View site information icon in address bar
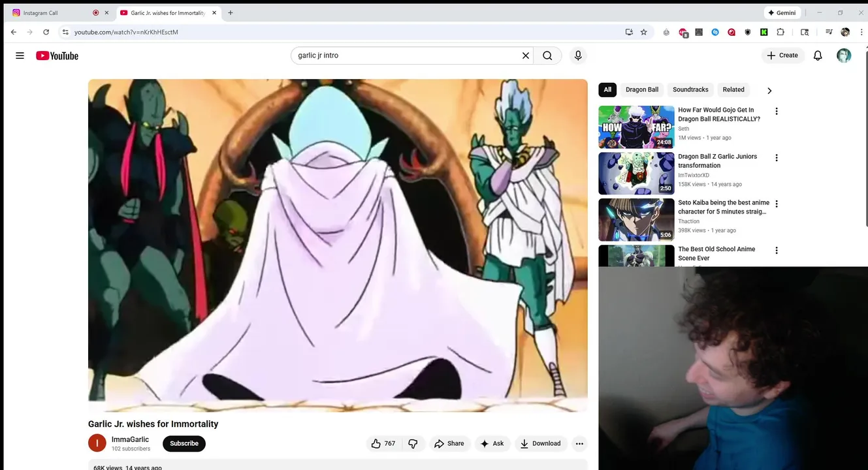 tap(65, 32)
